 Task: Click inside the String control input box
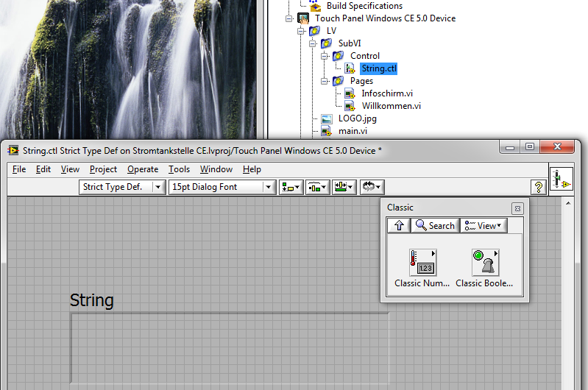[230, 348]
